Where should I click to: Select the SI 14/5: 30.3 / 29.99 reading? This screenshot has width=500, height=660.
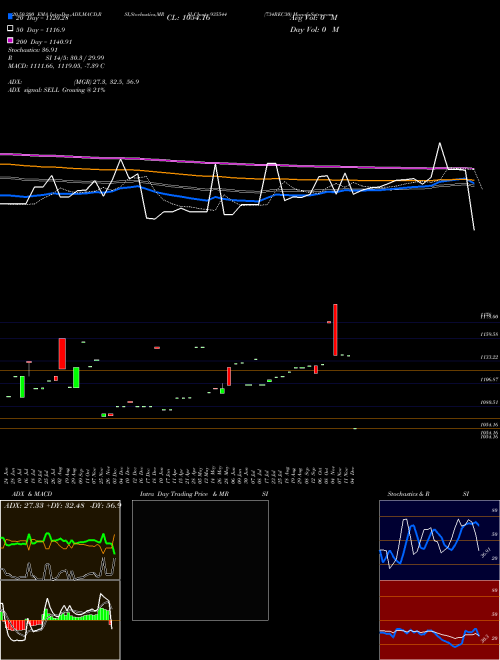click(x=75, y=58)
